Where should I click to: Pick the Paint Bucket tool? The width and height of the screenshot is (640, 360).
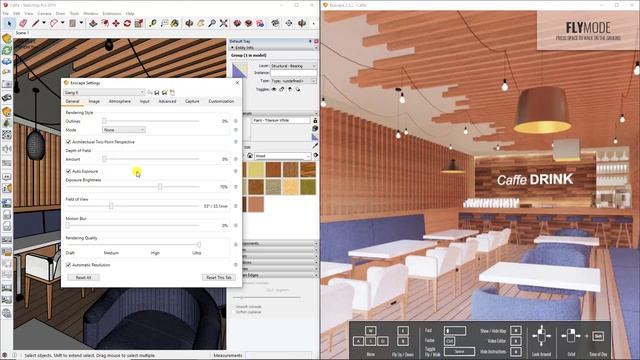click(x=175, y=23)
